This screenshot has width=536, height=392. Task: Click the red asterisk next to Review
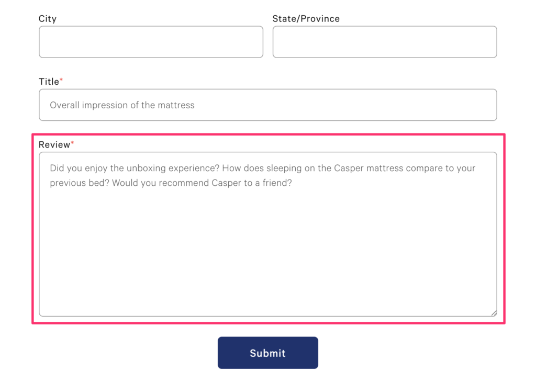coord(74,142)
